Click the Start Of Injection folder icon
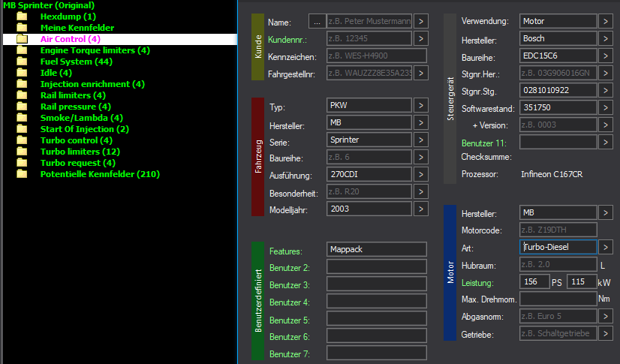Screen dimensions: 620x364 (x=22, y=129)
